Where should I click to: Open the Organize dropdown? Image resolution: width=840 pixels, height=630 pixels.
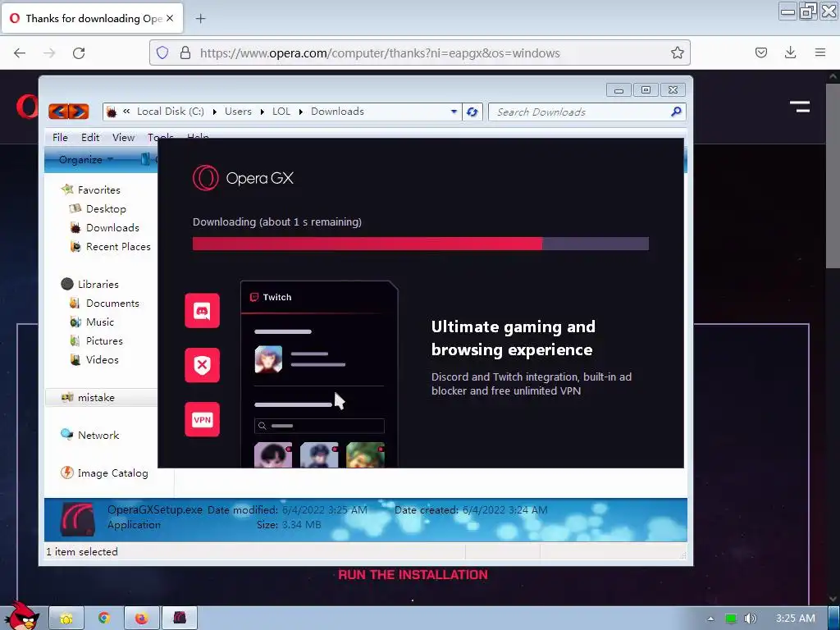[85, 160]
